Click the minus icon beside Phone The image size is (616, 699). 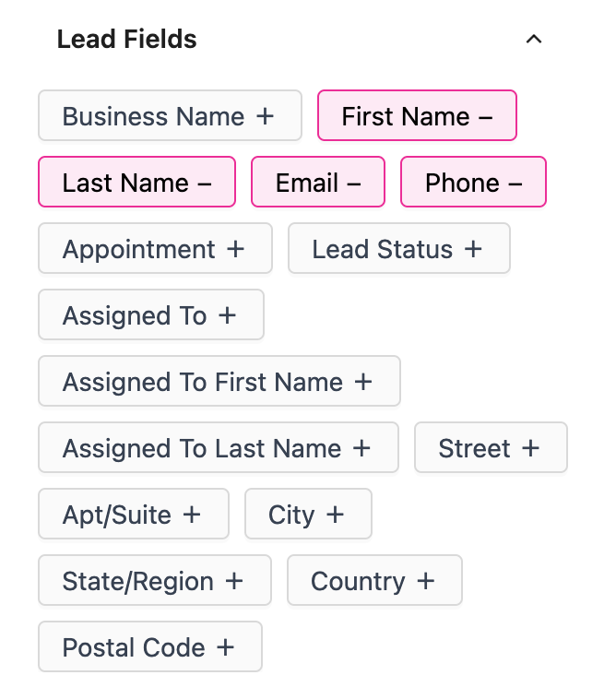(x=515, y=183)
